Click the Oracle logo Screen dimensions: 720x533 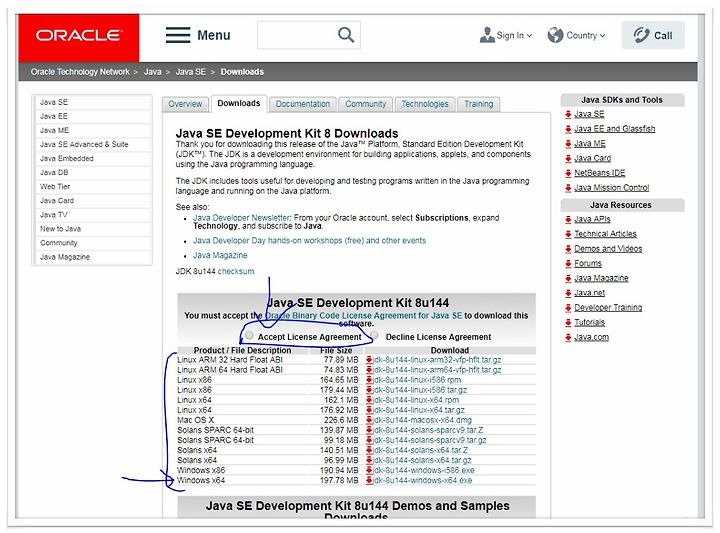(79, 36)
